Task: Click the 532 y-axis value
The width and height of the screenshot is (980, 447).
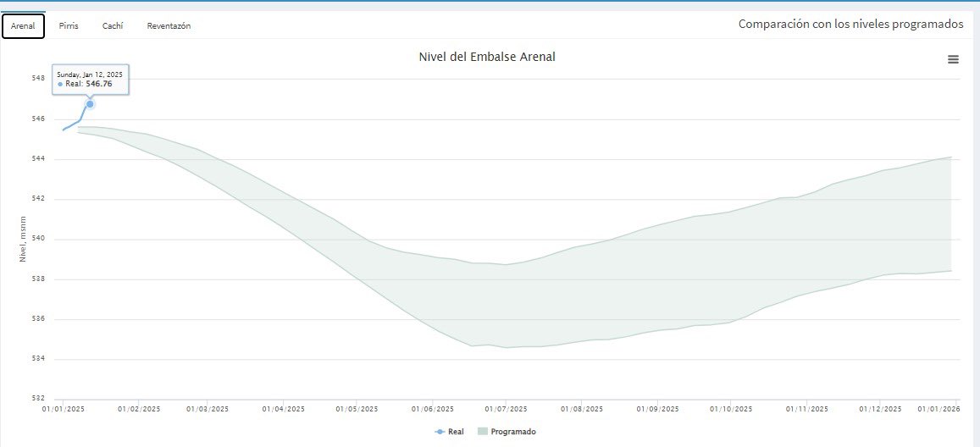Action: tap(37, 398)
